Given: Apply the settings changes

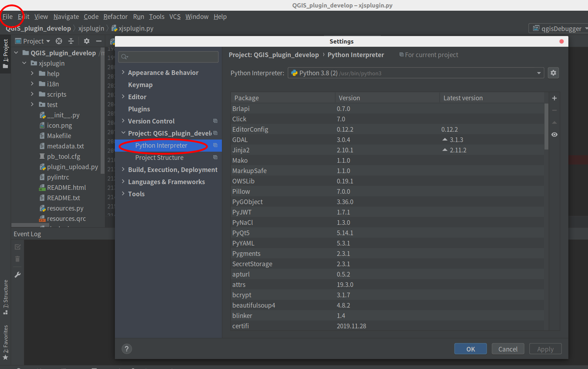Looking at the screenshot, I should point(545,349).
